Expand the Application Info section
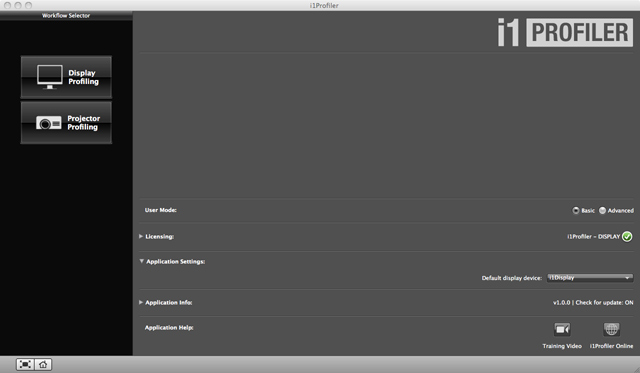The height and width of the screenshot is (373, 640). [141, 302]
